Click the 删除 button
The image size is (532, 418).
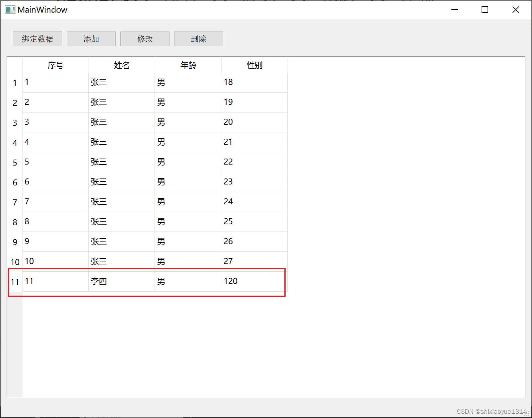[198, 39]
